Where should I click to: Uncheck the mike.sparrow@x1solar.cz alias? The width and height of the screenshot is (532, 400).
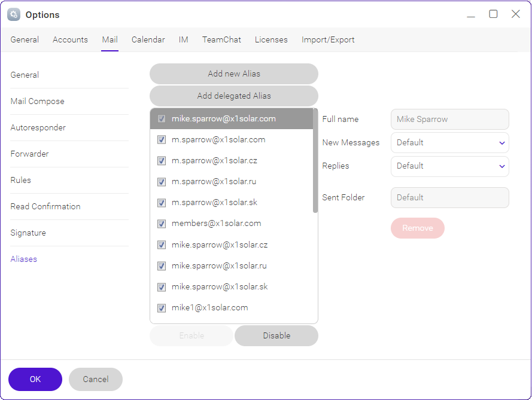tap(162, 245)
